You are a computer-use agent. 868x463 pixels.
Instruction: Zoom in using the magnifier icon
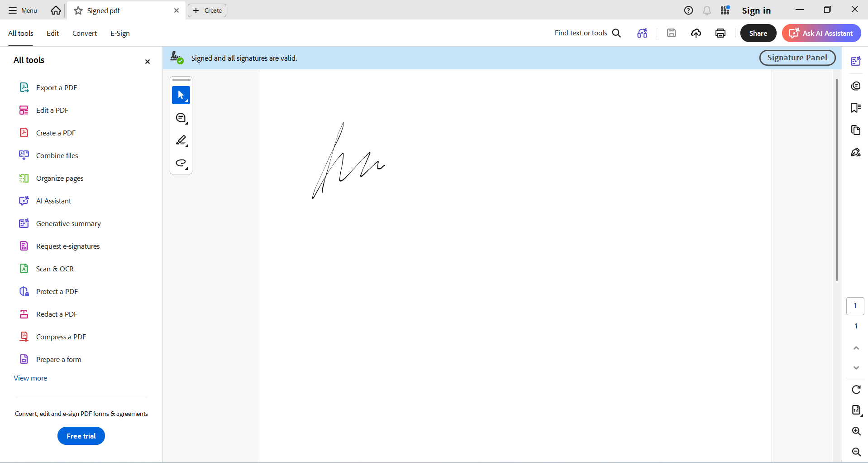856,431
